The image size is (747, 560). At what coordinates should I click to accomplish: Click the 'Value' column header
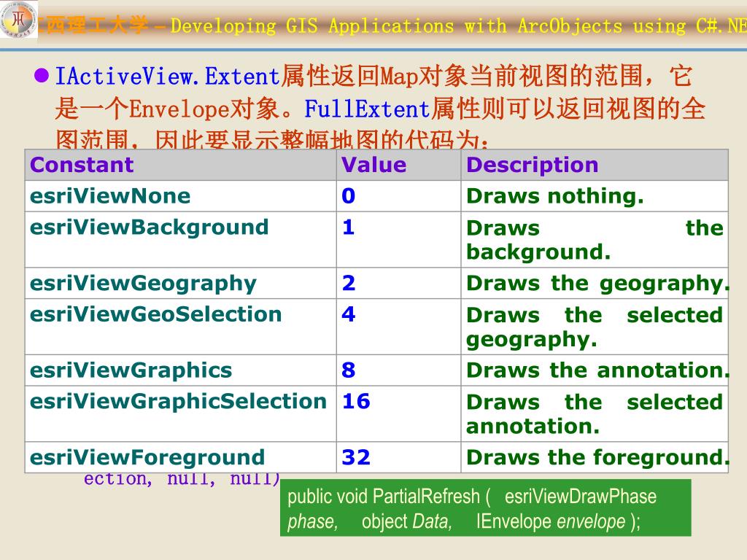398,165
